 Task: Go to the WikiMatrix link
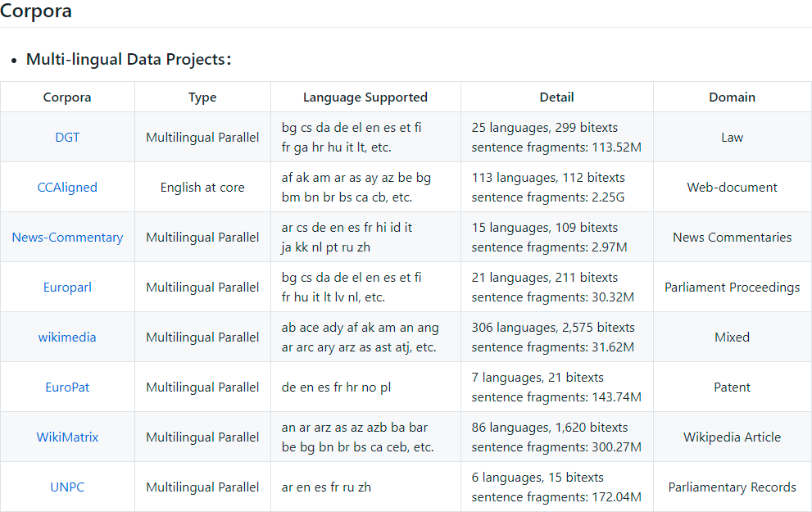pyautogui.click(x=67, y=437)
